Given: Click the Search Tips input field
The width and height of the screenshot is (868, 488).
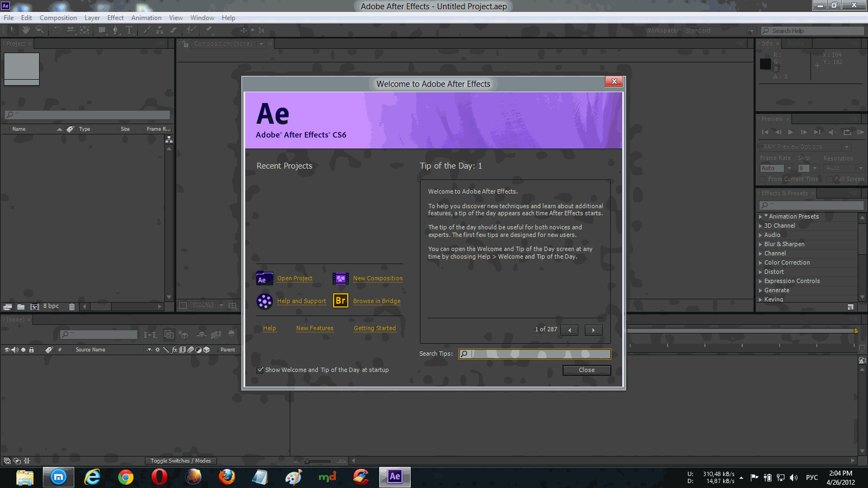Looking at the screenshot, I should [x=534, y=354].
